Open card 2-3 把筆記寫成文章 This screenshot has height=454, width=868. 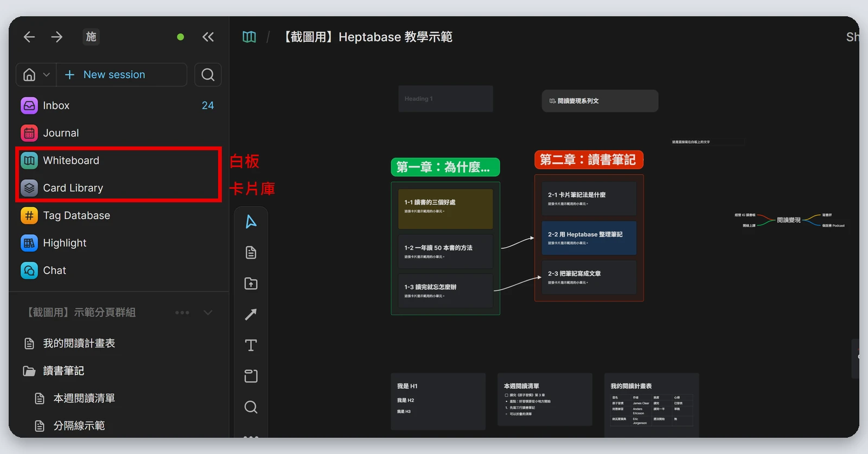click(x=589, y=277)
